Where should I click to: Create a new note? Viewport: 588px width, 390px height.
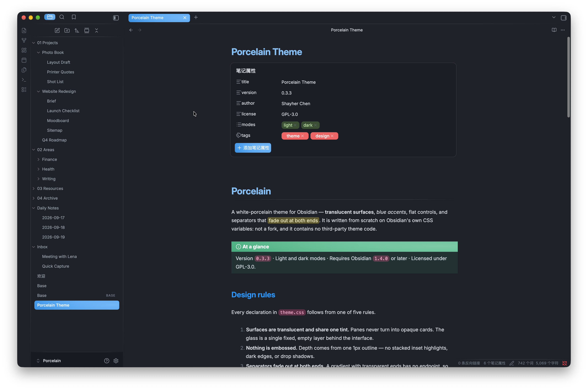tap(57, 30)
